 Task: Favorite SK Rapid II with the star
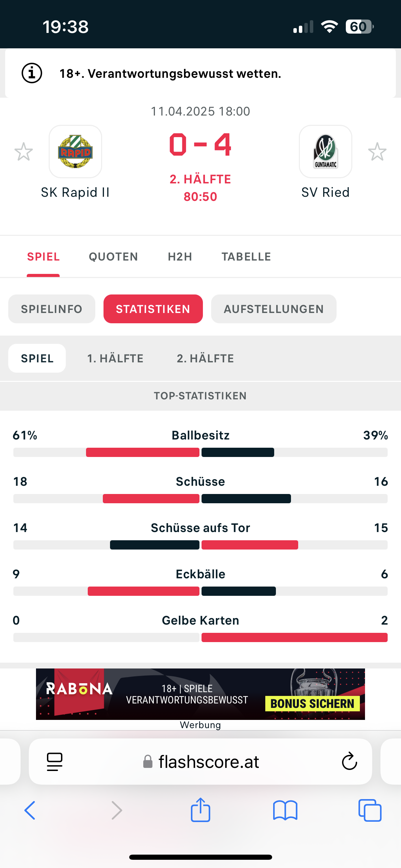tap(24, 152)
